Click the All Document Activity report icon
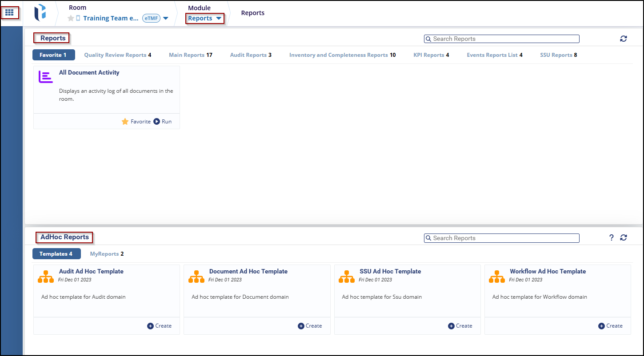Screen dimensions: 644x356 [46, 77]
